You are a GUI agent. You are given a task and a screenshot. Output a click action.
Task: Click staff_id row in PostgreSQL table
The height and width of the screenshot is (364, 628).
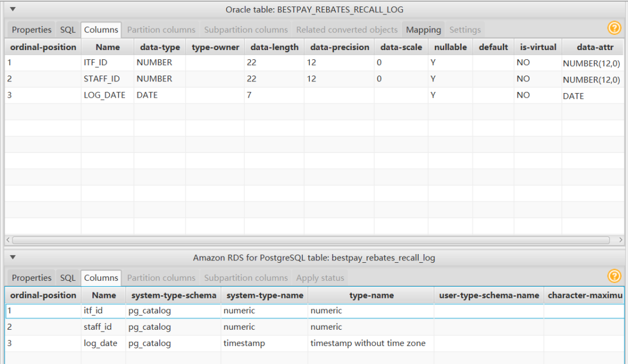98,327
